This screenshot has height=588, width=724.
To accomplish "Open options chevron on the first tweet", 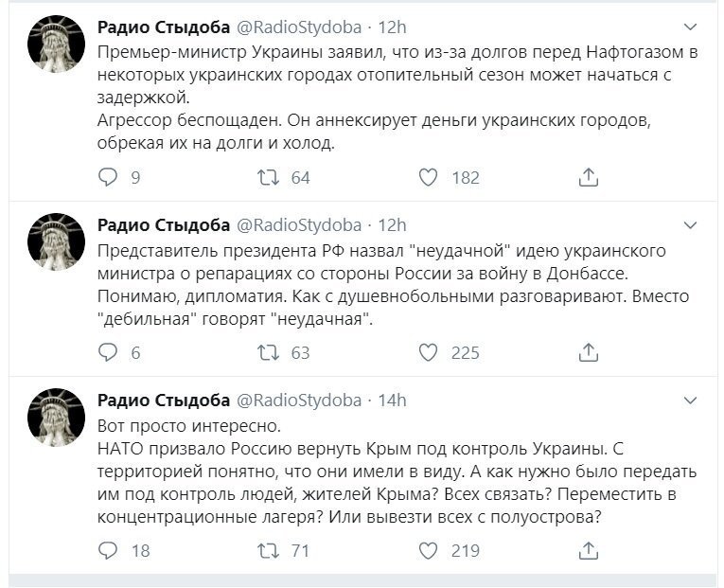I will tap(690, 27).
